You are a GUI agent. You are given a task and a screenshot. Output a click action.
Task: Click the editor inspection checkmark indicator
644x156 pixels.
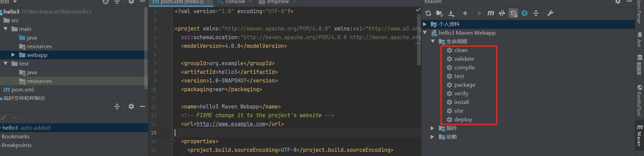pyautogui.click(x=418, y=10)
